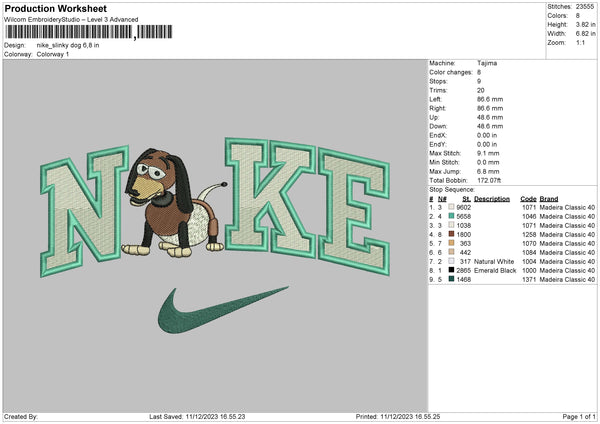Click the 'St.' column header

tap(466, 199)
